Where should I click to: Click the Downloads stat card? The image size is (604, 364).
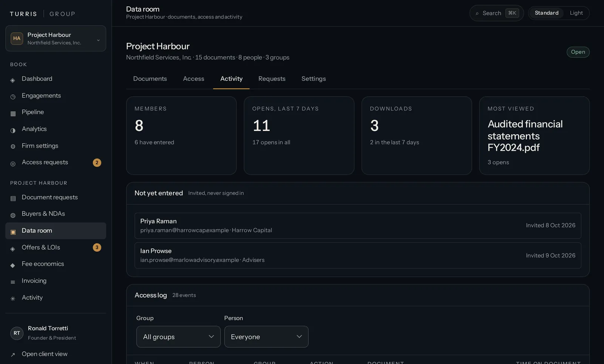click(416, 136)
